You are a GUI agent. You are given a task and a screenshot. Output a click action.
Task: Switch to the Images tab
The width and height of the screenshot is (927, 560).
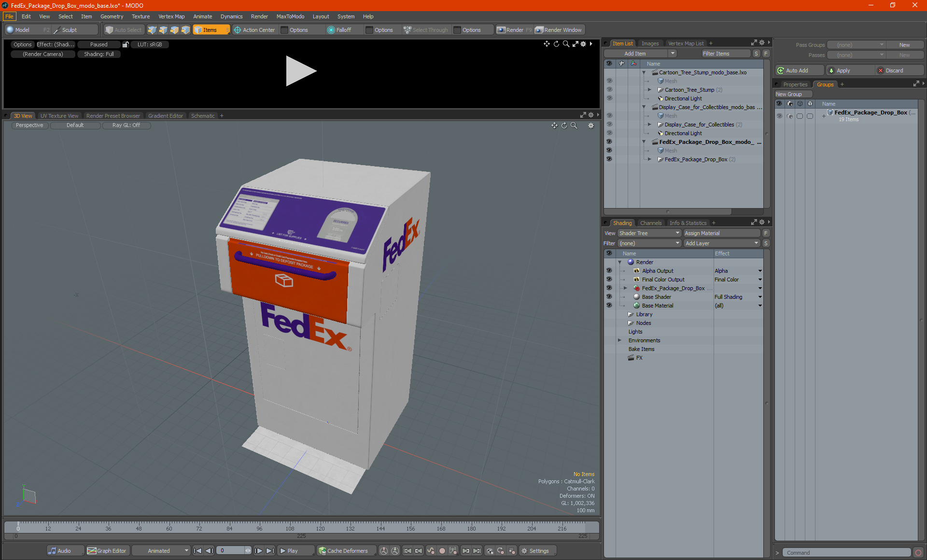pyautogui.click(x=650, y=43)
